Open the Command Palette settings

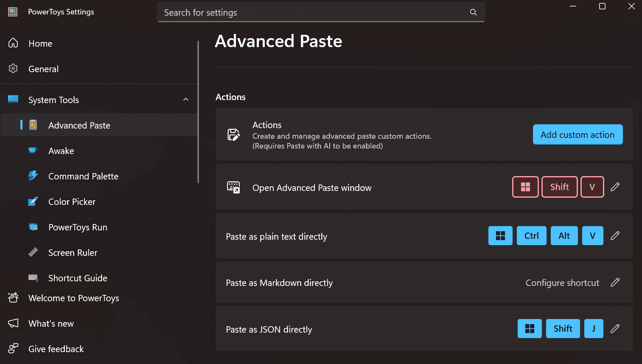pos(83,176)
